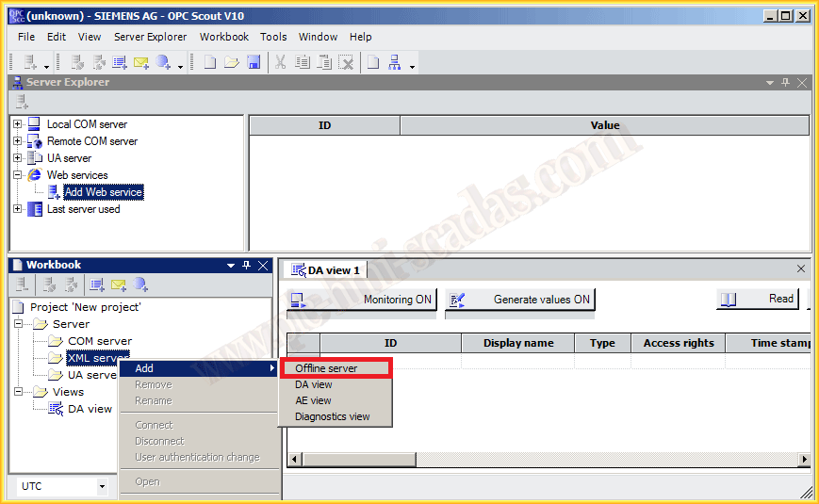Click the horizontal scrollbar left arrow in DA view
The width and height of the screenshot is (819, 504).
point(294,459)
